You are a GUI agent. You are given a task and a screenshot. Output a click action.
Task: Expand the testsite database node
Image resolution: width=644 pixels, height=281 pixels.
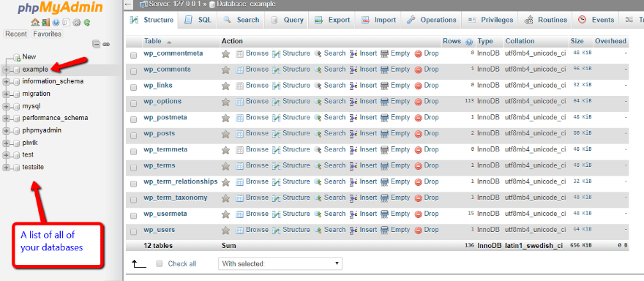pos(6,167)
